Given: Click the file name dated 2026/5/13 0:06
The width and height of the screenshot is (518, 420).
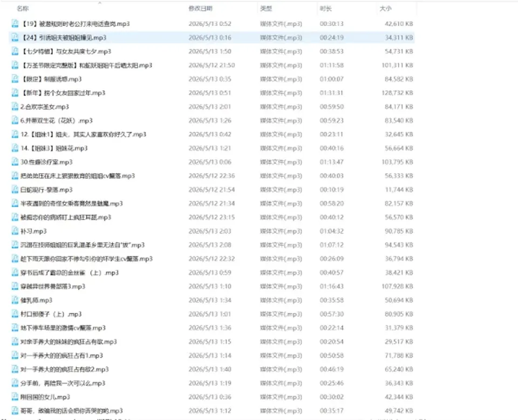Looking at the screenshot, I should (x=46, y=162).
